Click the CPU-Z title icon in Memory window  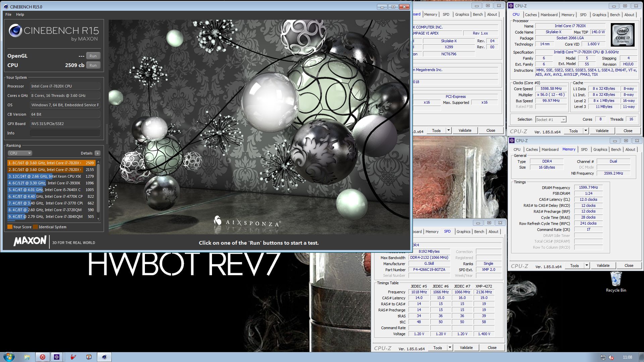pyautogui.click(x=512, y=140)
